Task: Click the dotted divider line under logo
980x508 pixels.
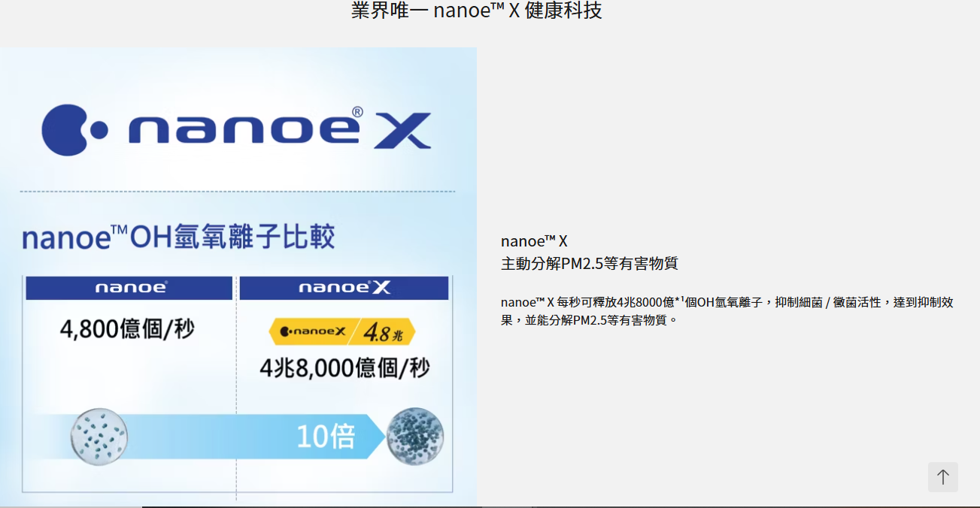Action: 238,192
